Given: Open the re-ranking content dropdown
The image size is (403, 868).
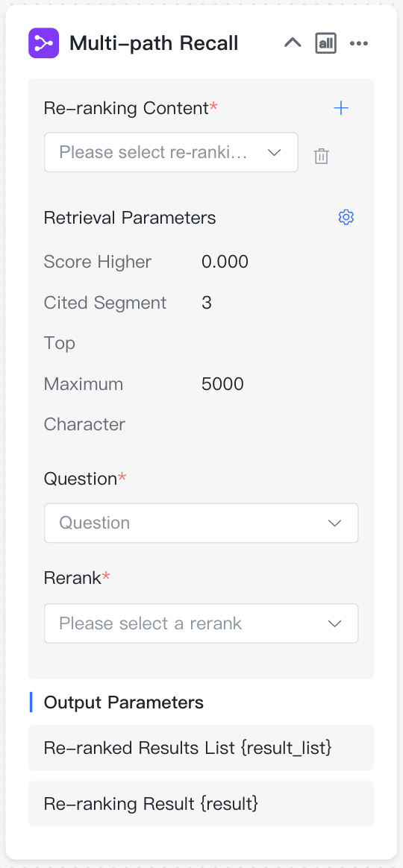Looking at the screenshot, I should pos(171,152).
